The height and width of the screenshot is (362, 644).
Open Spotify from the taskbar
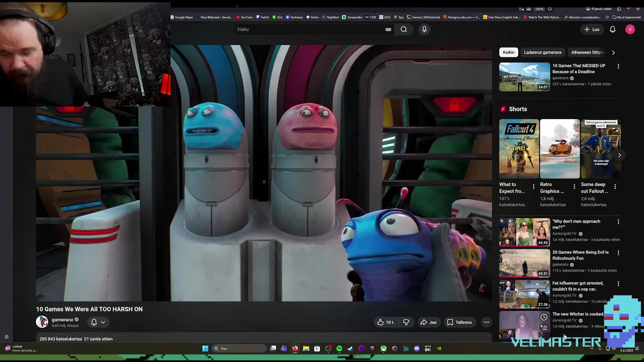(x=339, y=348)
